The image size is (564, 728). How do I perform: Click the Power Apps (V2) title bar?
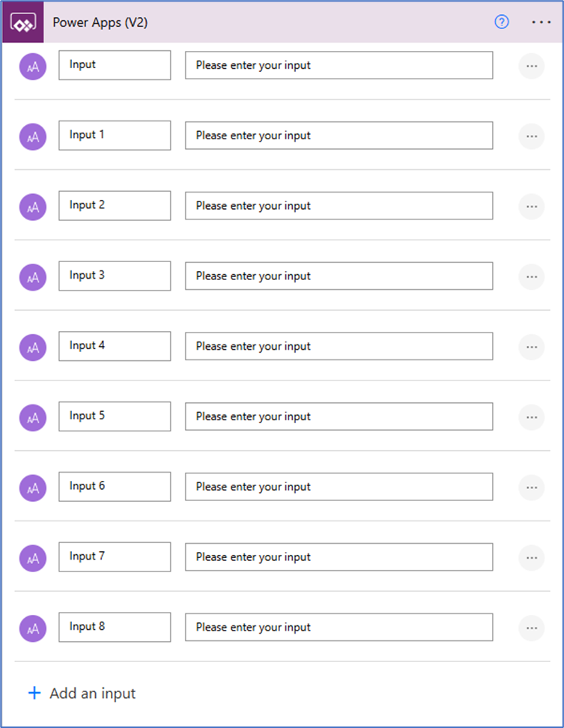tap(282, 22)
